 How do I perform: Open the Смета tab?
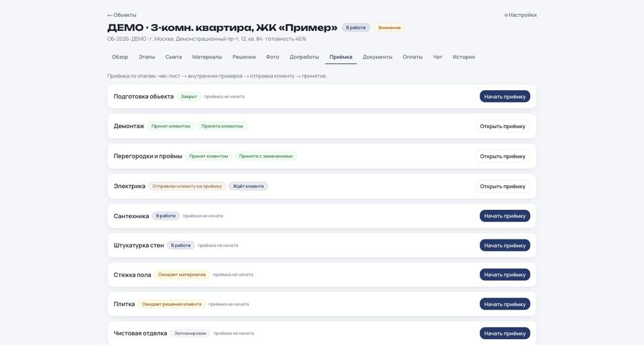(173, 57)
